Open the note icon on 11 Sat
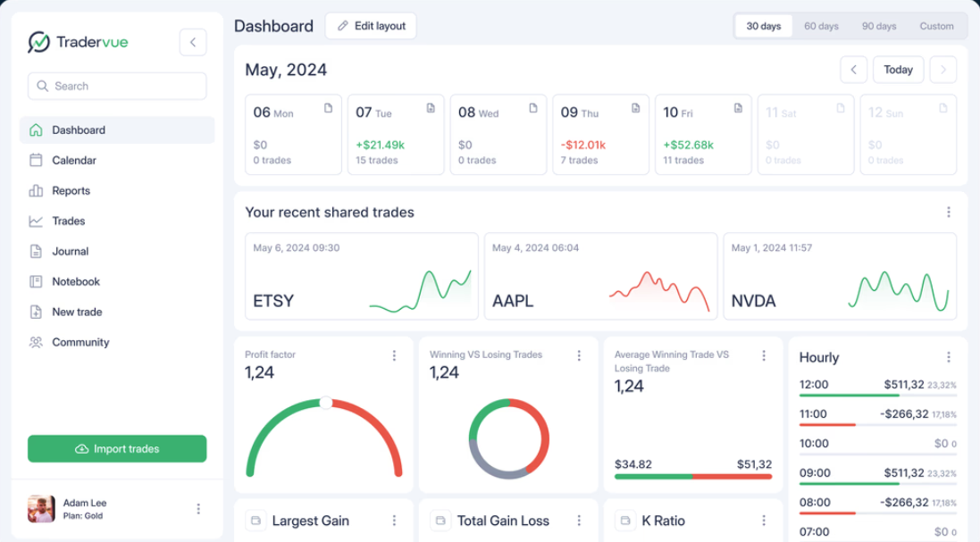Image resolution: width=980 pixels, height=542 pixels. [841, 109]
